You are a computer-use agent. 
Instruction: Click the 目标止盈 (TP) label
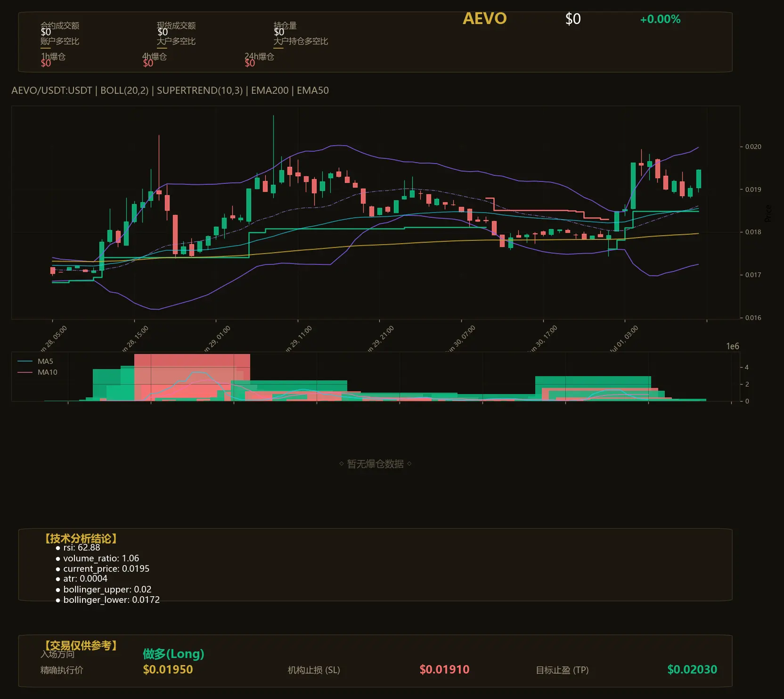562,670
